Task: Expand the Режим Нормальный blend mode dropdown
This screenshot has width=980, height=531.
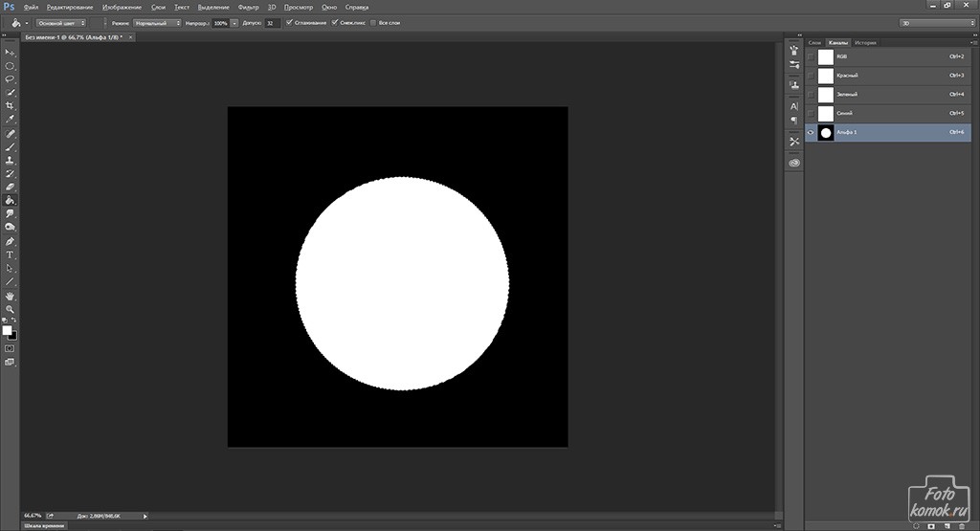Action: coord(157,22)
